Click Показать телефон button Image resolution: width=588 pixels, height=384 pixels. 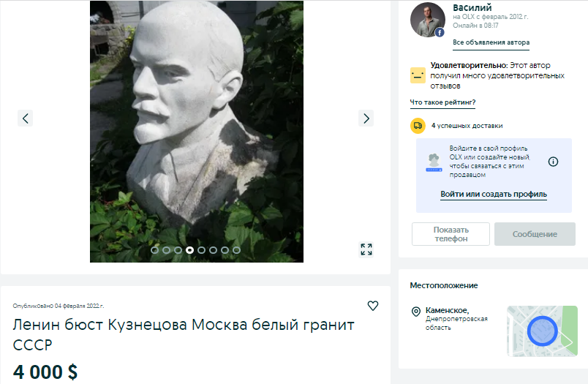451,234
